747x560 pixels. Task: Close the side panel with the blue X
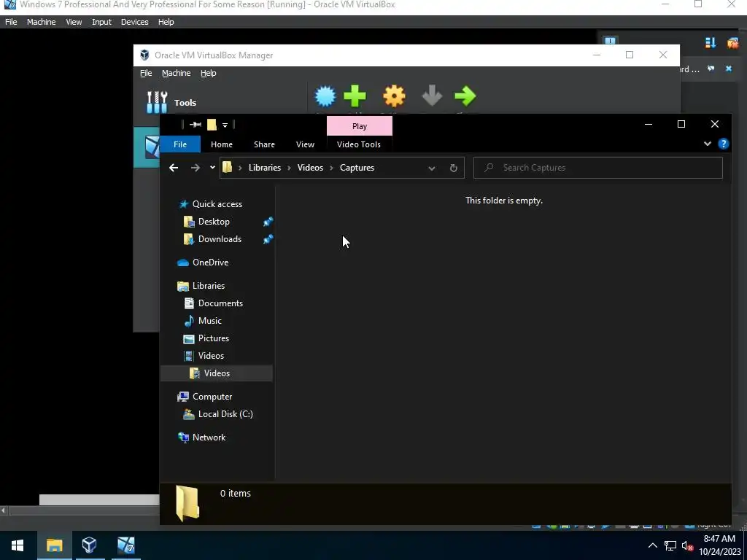(729, 69)
